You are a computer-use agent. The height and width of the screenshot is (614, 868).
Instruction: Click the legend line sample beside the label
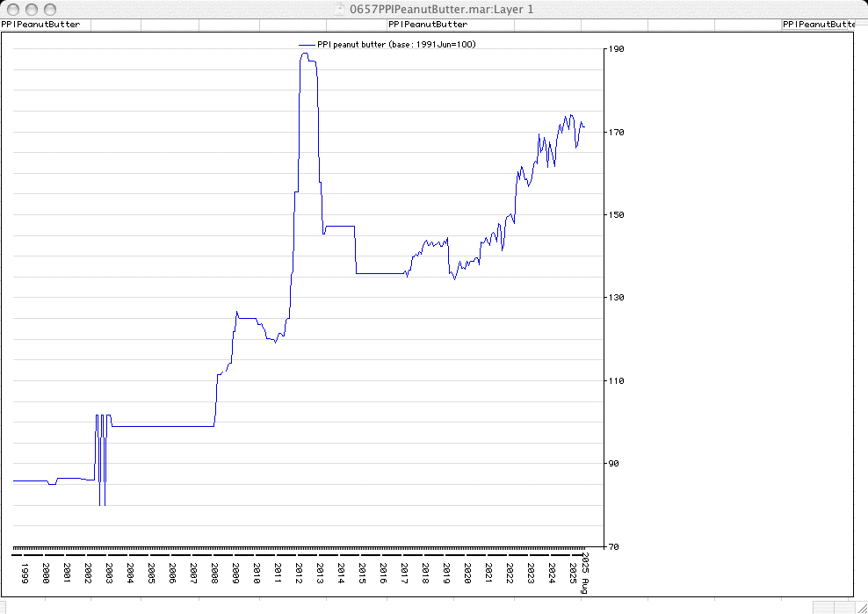pyautogui.click(x=306, y=44)
